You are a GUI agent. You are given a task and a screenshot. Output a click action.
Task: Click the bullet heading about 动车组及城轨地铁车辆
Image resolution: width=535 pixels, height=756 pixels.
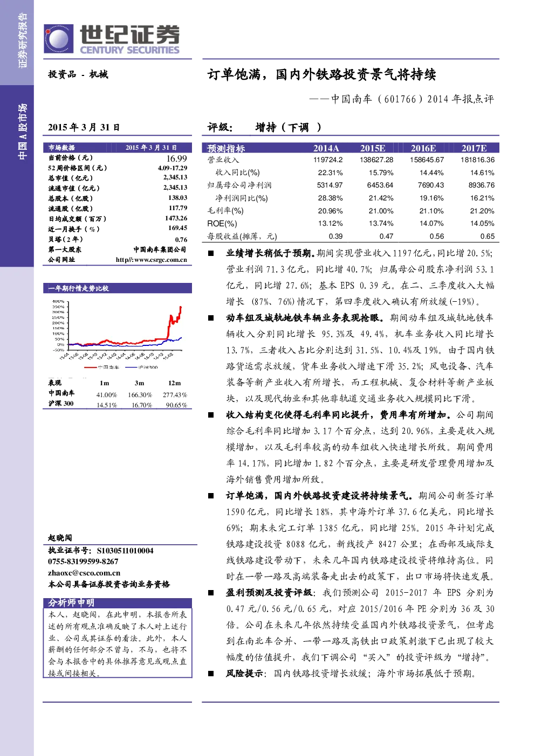[x=305, y=318]
